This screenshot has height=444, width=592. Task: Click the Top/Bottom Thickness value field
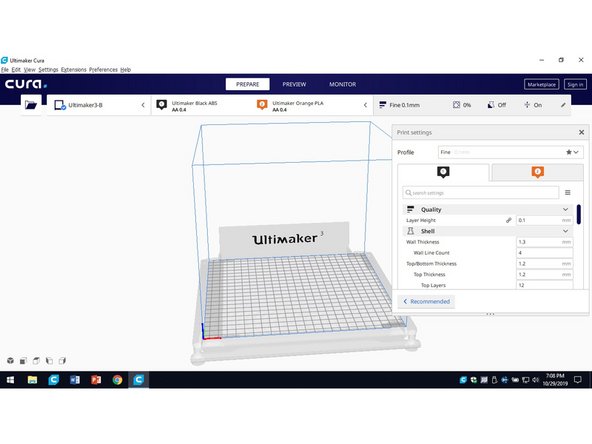pyautogui.click(x=544, y=264)
